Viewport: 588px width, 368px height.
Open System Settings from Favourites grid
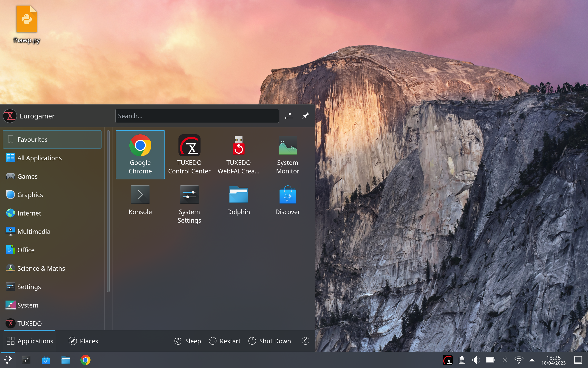pyautogui.click(x=189, y=204)
